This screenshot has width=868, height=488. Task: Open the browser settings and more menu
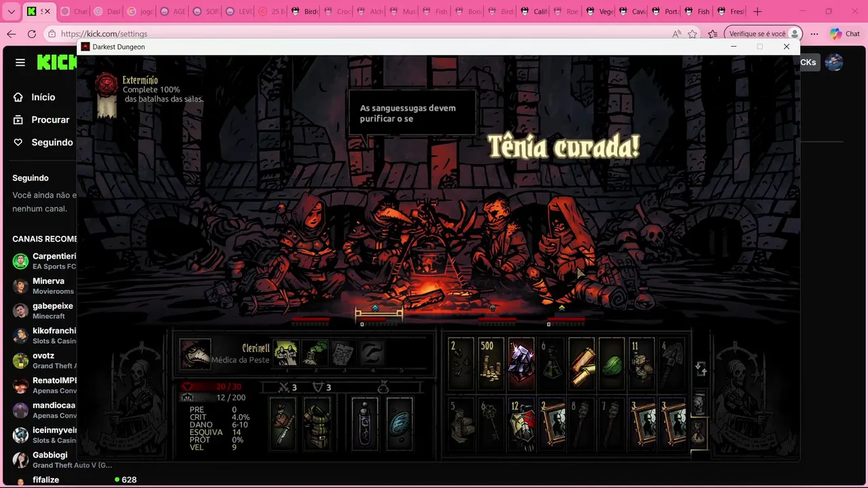click(x=814, y=34)
